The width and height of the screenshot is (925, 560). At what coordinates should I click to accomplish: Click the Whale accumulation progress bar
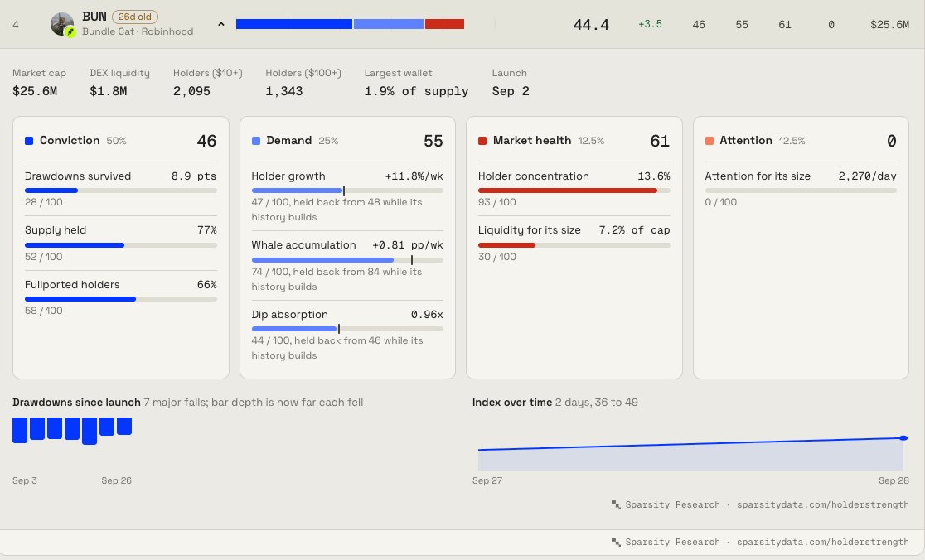click(x=347, y=260)
